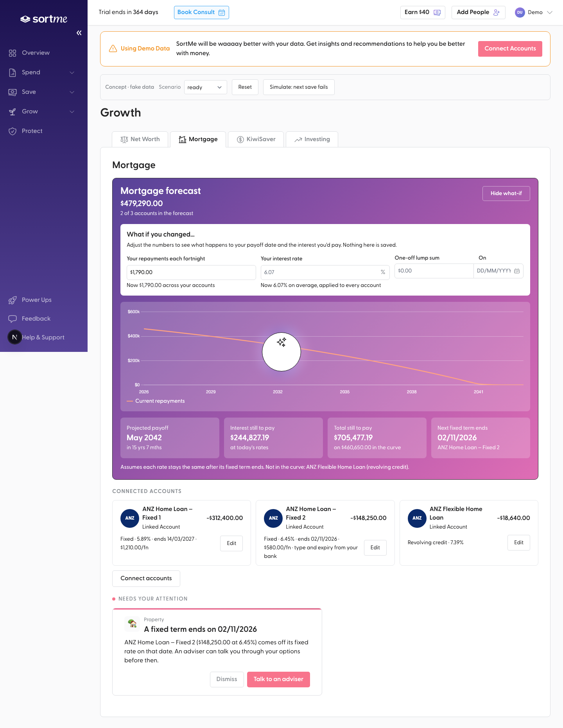Click the Book Consult button
Image resolution: width=563 pixels, height=728 pixels.
pyautogui.click(x=201, y=13)
